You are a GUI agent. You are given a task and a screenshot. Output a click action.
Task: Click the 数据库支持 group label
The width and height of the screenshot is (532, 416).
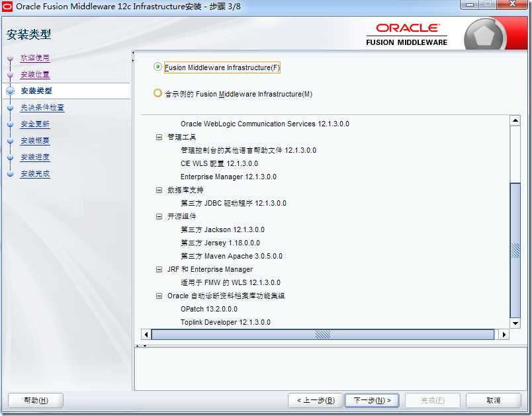pos(185,190)
